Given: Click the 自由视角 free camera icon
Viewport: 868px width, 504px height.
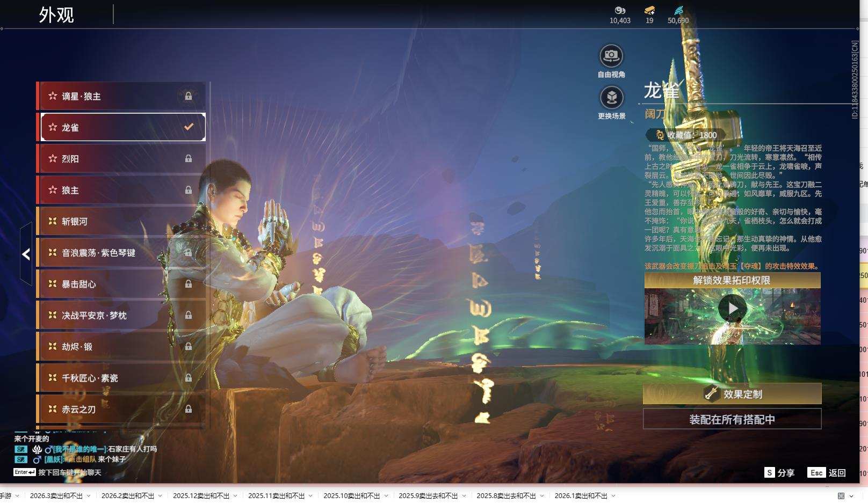Looking at the screenshot, I should coord(611,56).
